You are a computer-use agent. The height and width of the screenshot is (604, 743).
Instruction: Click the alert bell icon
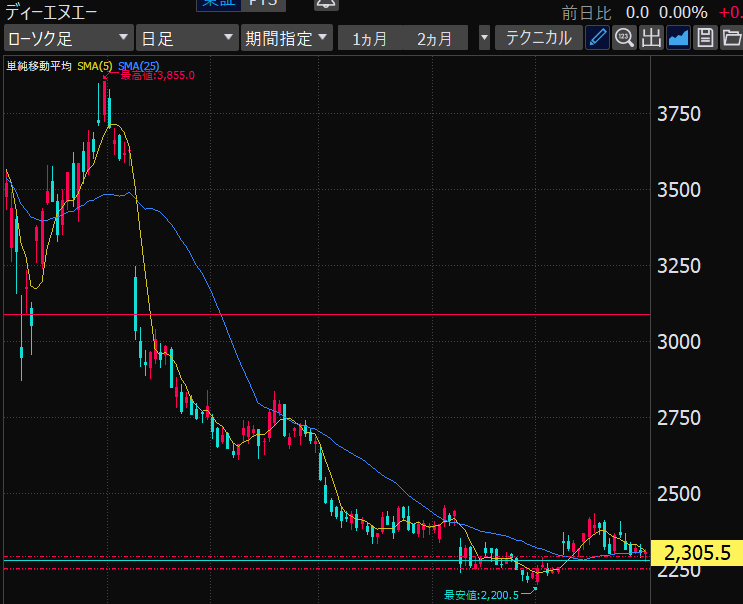pyautogui.click(x=325, y=4)
